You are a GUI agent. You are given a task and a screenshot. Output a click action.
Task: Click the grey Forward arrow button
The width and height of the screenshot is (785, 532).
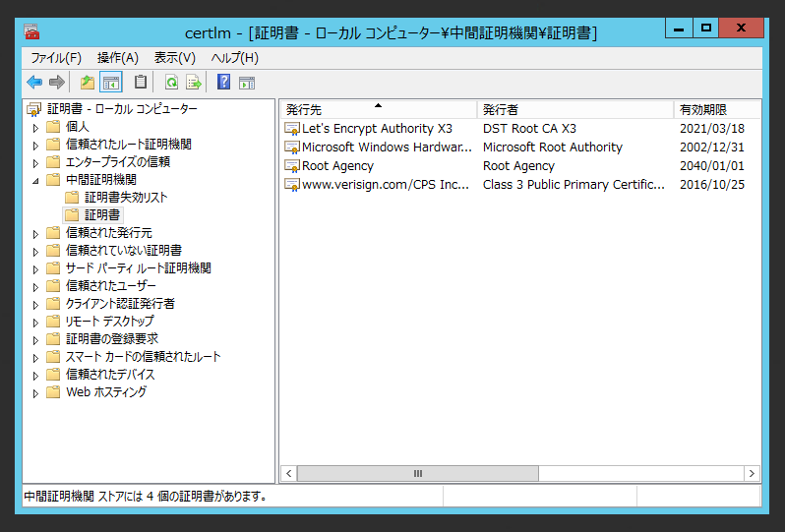click(57, 82)
